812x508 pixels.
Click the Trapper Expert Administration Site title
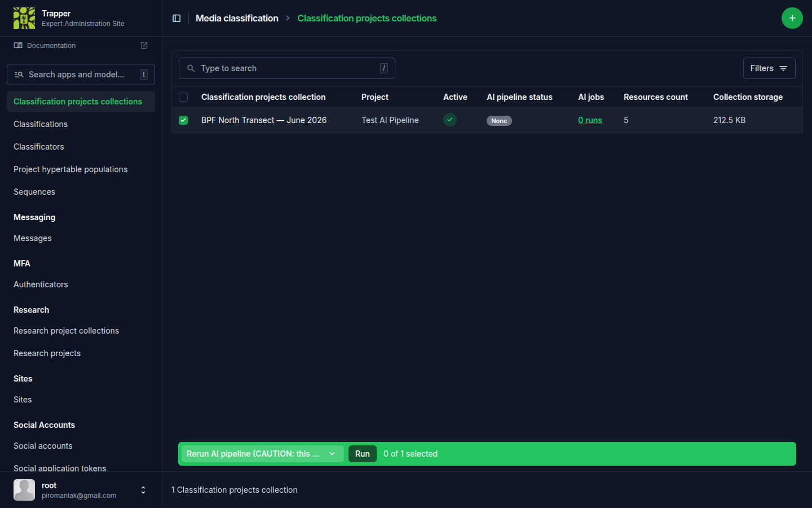(83, 18)
